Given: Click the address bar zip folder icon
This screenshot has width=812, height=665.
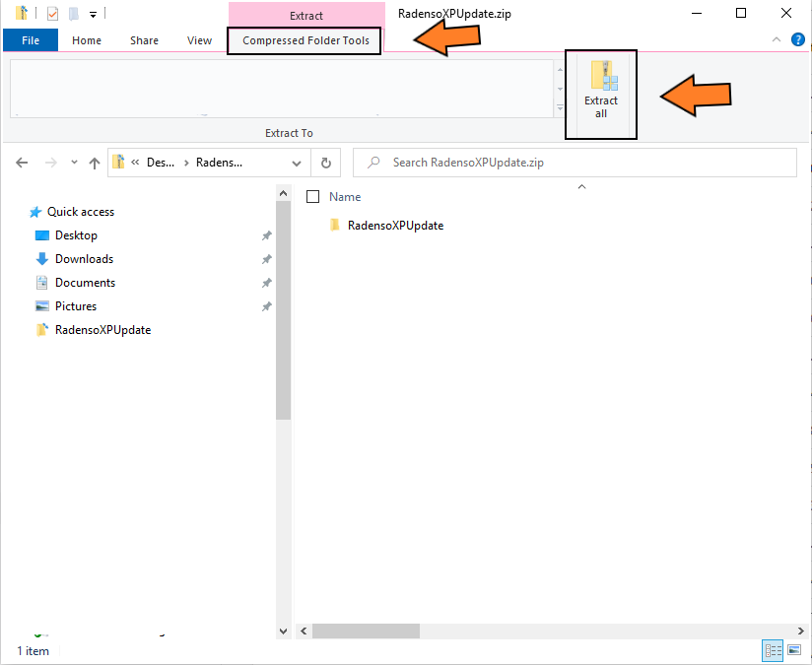Looking at the screenshot, I should pos(118,163).
